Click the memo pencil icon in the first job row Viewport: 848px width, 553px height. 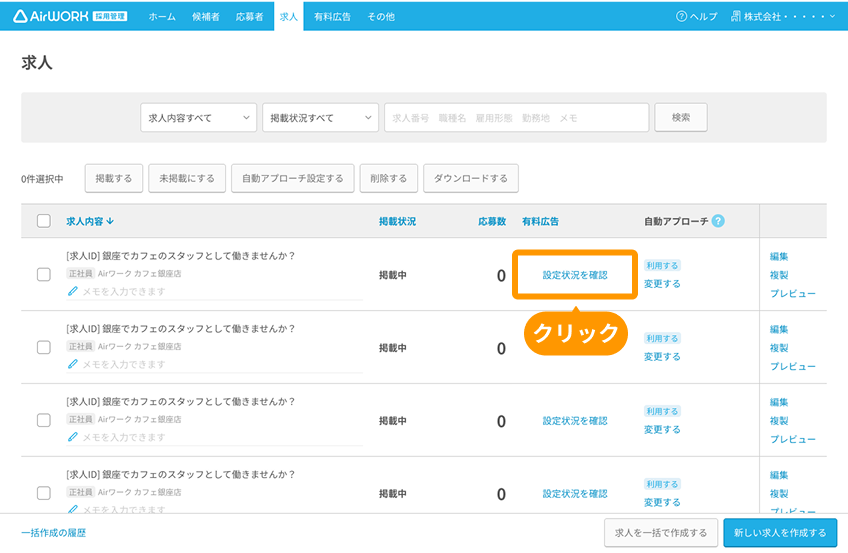[72, 291]
